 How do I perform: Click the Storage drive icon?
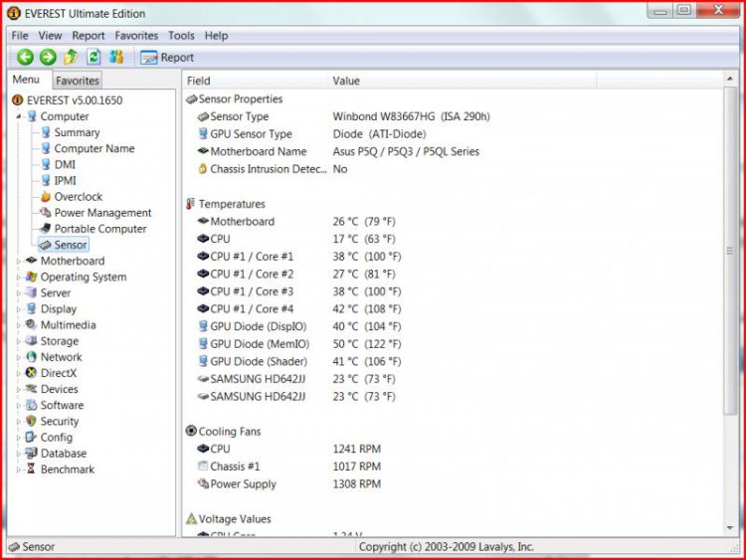pyautogui.click(x=32, y=341)
